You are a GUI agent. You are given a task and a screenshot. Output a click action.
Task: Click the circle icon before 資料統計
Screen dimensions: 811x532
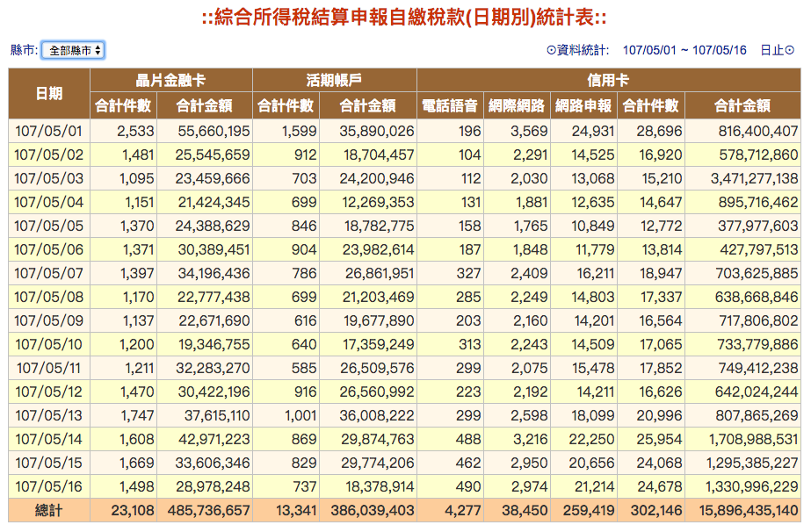pos(551,50)
